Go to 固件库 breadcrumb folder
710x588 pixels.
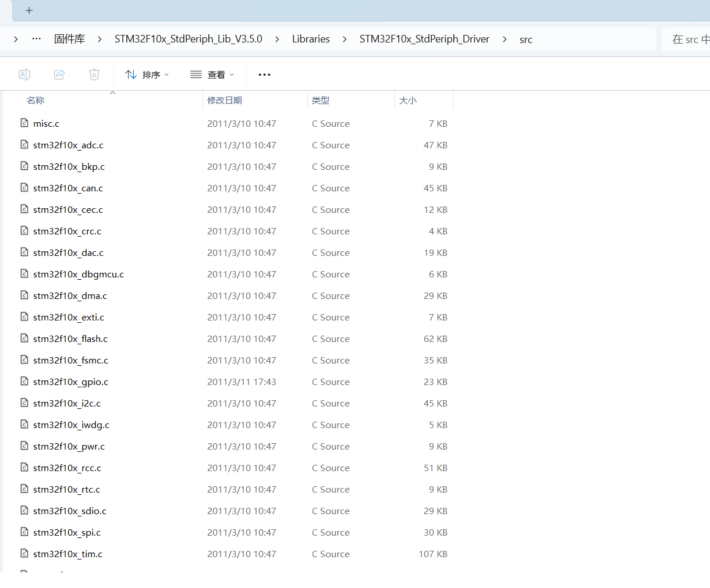(69, 39)
